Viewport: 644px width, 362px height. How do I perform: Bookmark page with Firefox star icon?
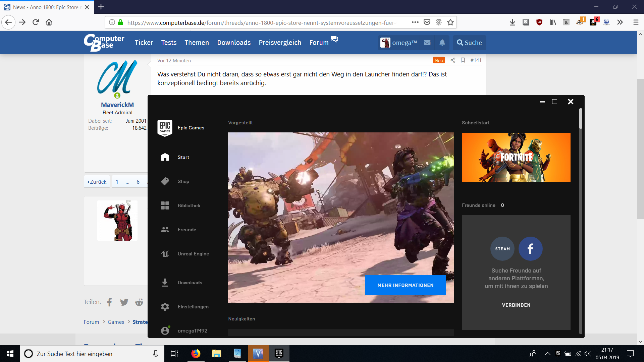tap(450, 22)
